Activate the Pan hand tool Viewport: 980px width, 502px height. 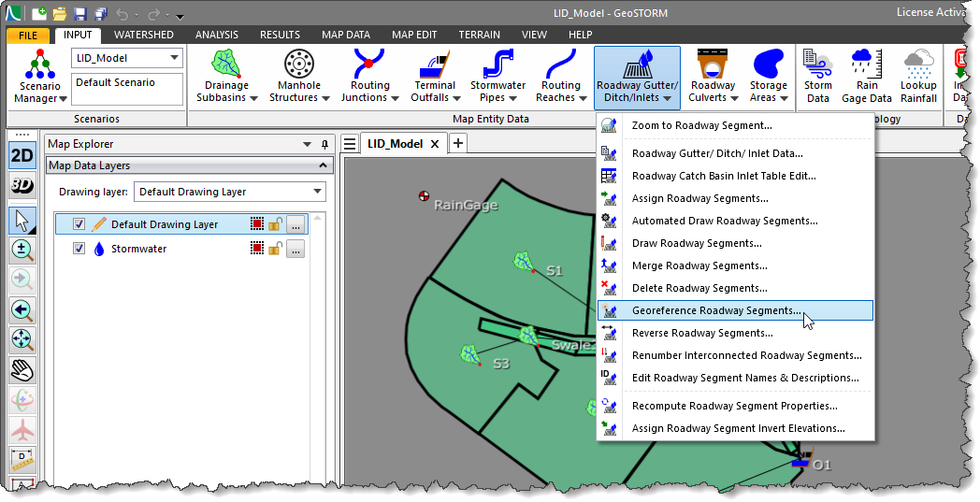(x=22, y=370)
